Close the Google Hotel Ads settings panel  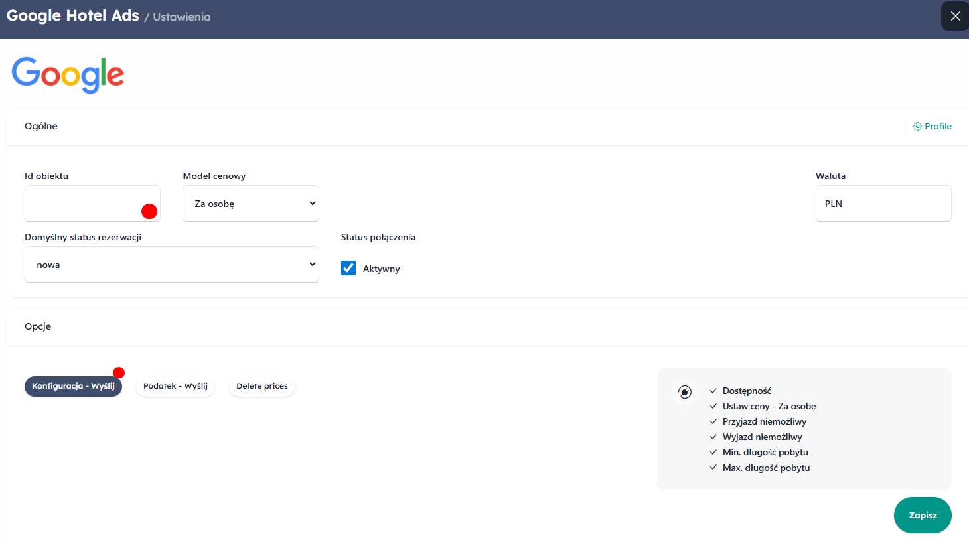click(954, 16)
